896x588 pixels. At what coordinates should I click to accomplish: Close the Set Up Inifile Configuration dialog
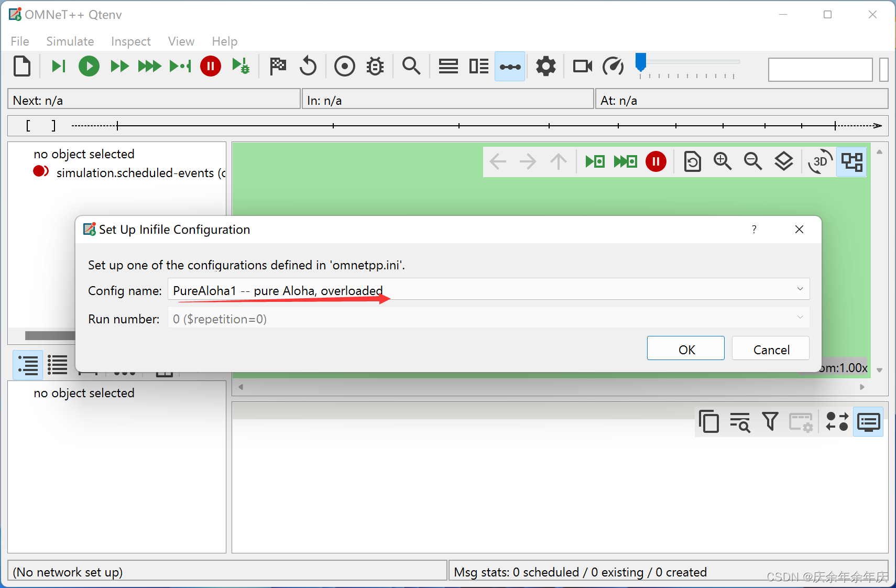pos(799,230)
